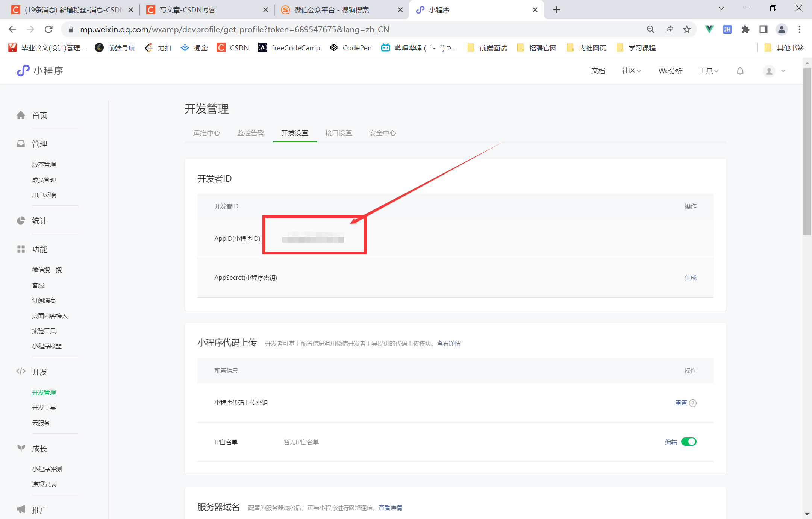Open 订阅消息 in the sidebar
This screenshot has width=812, height=519.
click(x=44, y=300)
